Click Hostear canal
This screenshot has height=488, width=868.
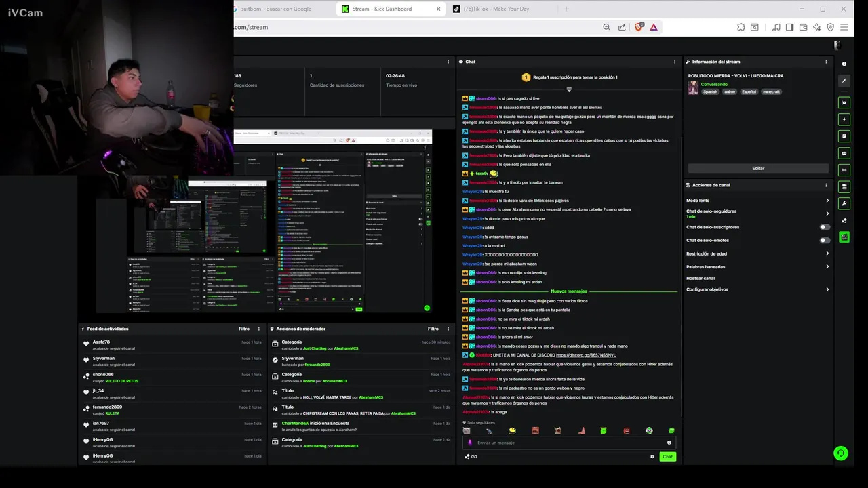(x=701, y=278)
